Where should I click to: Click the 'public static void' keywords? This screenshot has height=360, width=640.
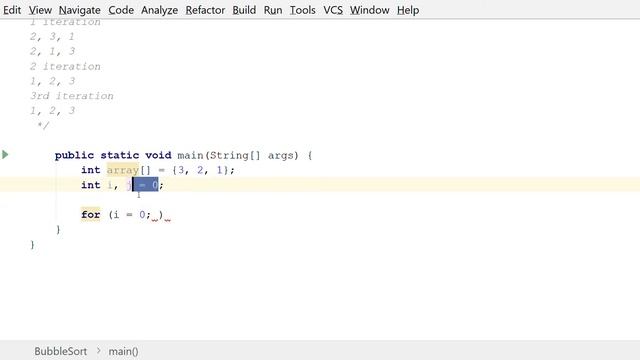(x=113, y=155)
